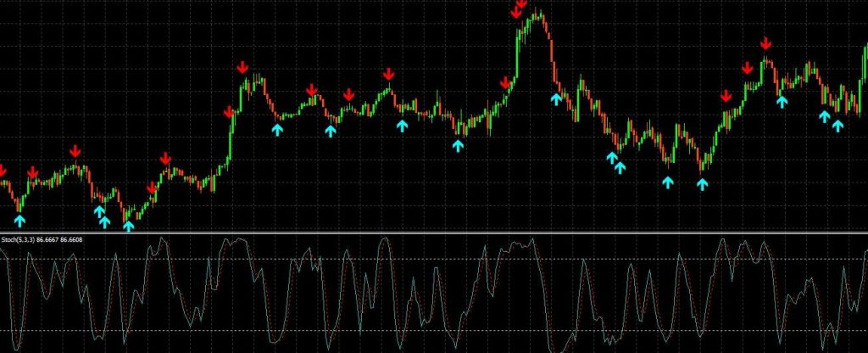Image resolution: width=868 pixels, height=353 pixels.
Task: Select the topmost red arrow above the highest peak
Action: pos(520,3)
